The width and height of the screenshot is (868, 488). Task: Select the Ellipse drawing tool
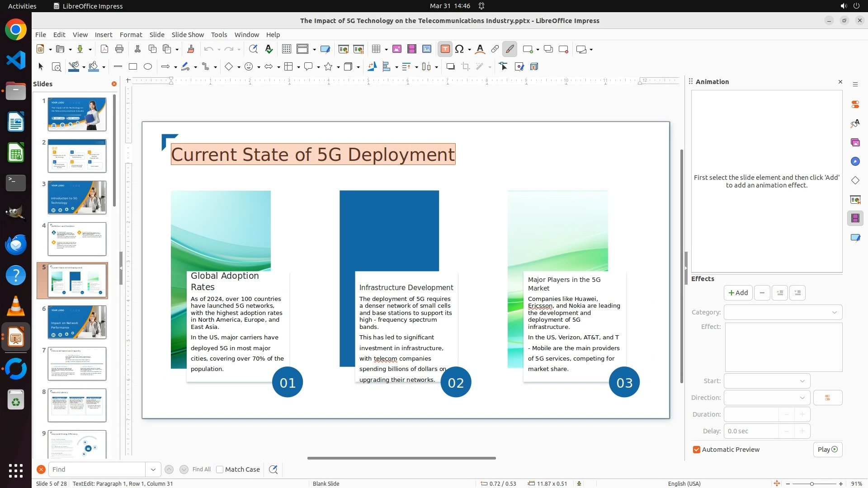point(148,67)
